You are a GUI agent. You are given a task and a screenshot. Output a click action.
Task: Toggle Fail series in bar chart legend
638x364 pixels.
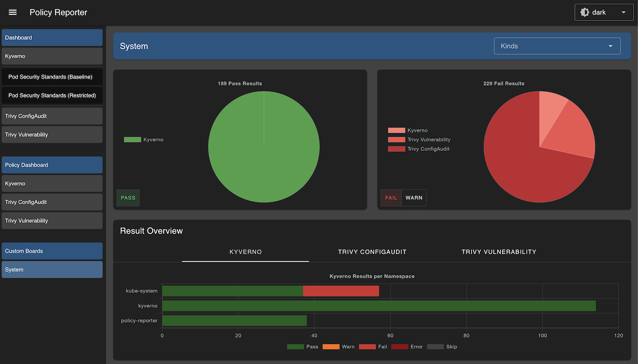pos(373,347)
